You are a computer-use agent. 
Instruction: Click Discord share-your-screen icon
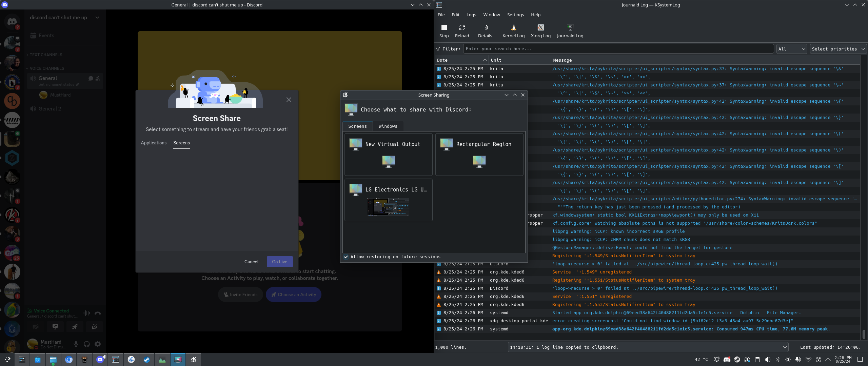click(55, 327)
